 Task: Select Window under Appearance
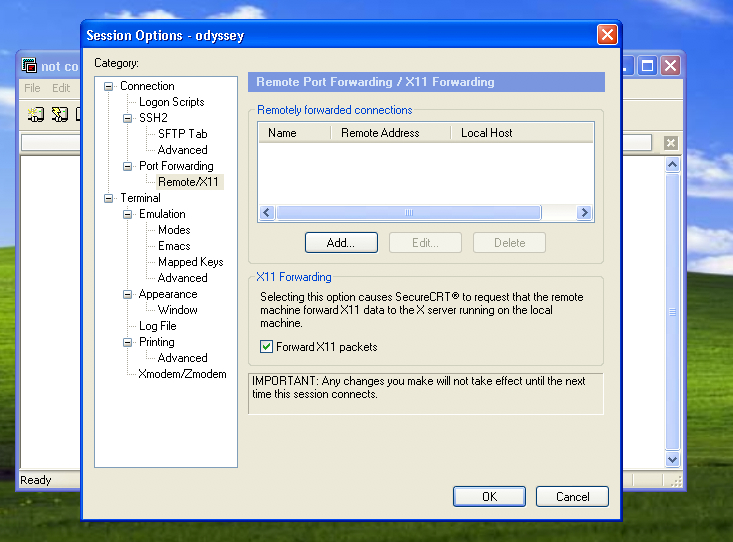tap(178, 310)
